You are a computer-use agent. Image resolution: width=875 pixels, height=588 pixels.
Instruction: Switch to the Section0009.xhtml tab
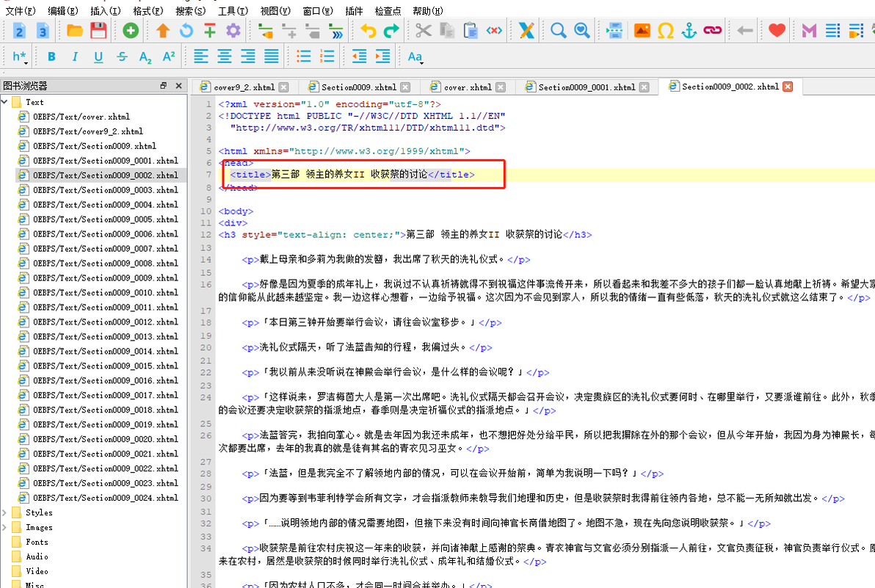(x=359, y=87)
